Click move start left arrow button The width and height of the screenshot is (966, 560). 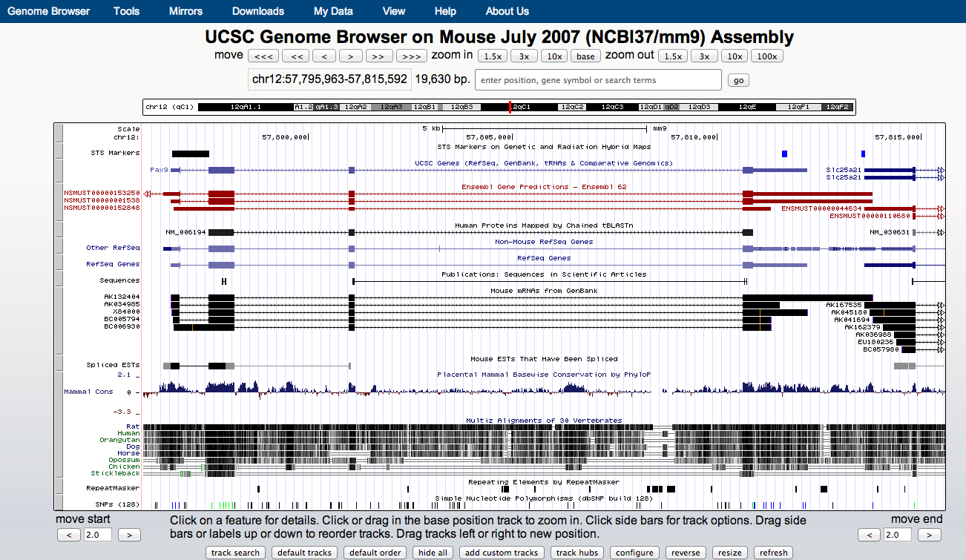point(69,535)
